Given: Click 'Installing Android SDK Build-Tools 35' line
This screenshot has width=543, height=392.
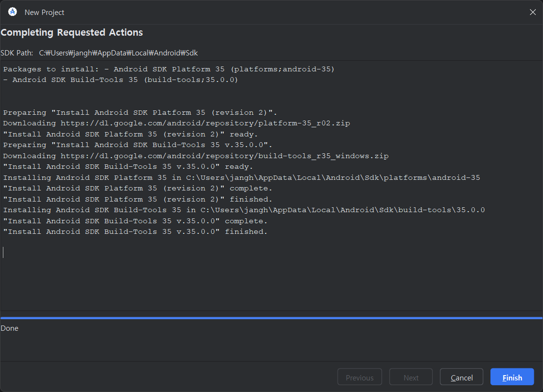Looking at the screenshot, I should [x=244, y=210].
